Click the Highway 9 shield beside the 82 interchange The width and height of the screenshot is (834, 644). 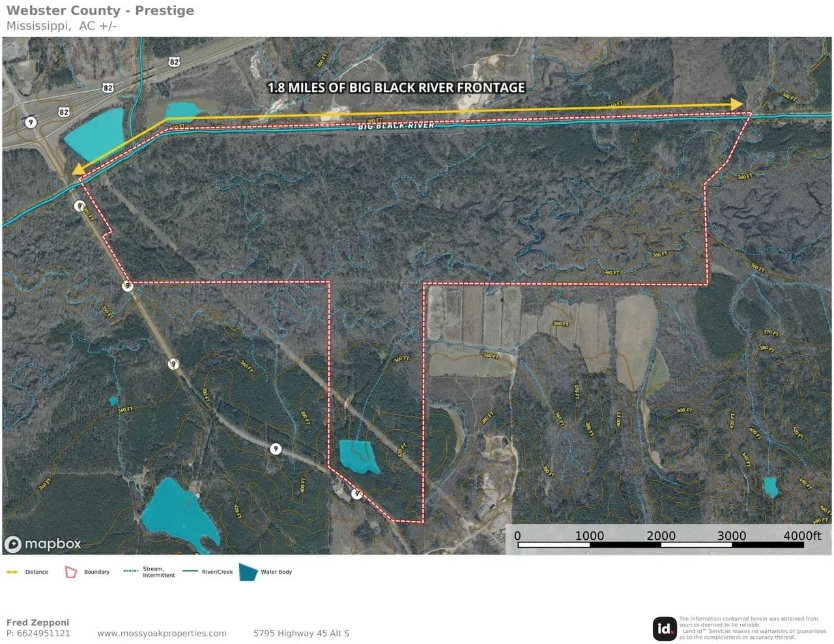click(x=30, y=122)
